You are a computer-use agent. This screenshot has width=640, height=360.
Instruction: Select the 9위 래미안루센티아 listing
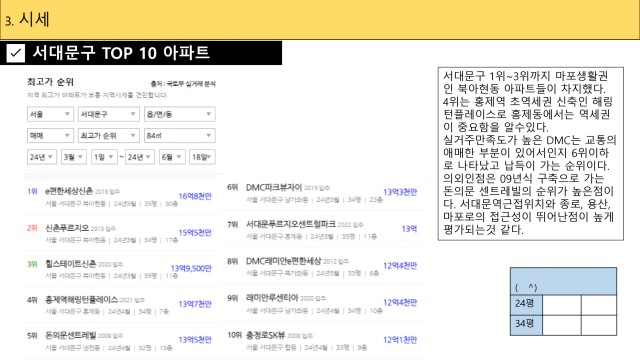click(322, 303)
